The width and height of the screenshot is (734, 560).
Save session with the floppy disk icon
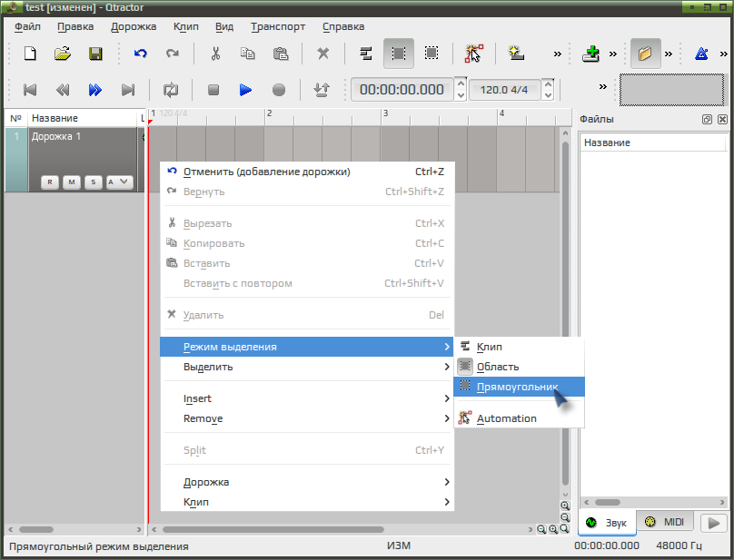coord(95,54)
